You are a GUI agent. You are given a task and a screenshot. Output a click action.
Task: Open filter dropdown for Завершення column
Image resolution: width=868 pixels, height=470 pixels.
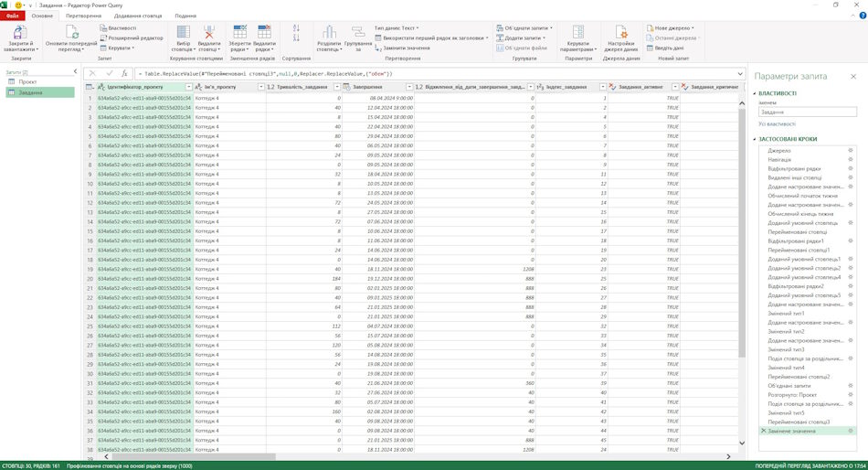[409, 87]
